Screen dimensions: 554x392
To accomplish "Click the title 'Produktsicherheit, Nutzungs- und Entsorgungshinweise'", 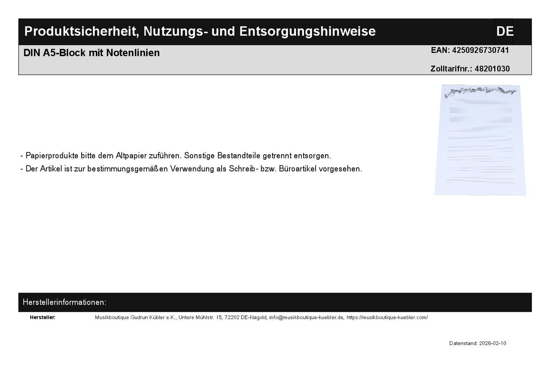I will point(200,31).
